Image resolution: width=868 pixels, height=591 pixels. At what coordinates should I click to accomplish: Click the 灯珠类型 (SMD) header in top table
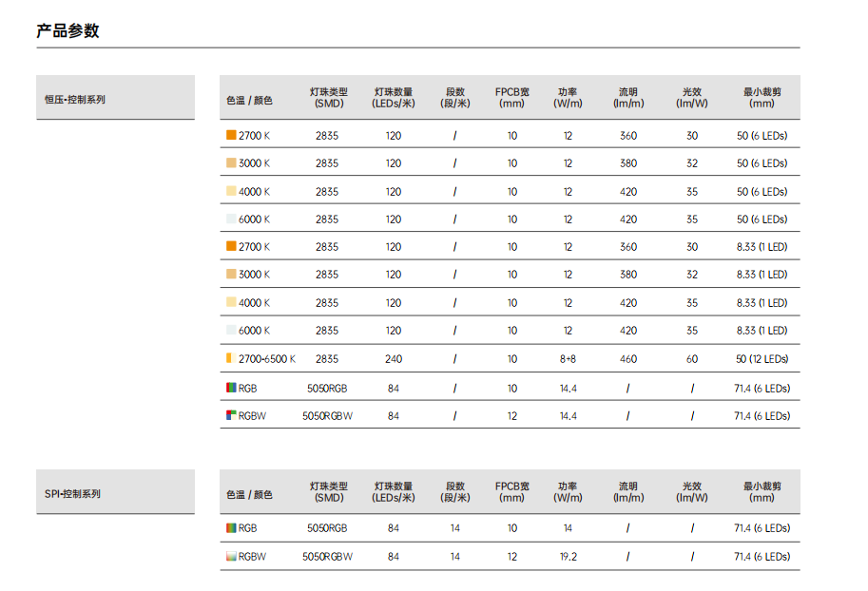point(329,98)
